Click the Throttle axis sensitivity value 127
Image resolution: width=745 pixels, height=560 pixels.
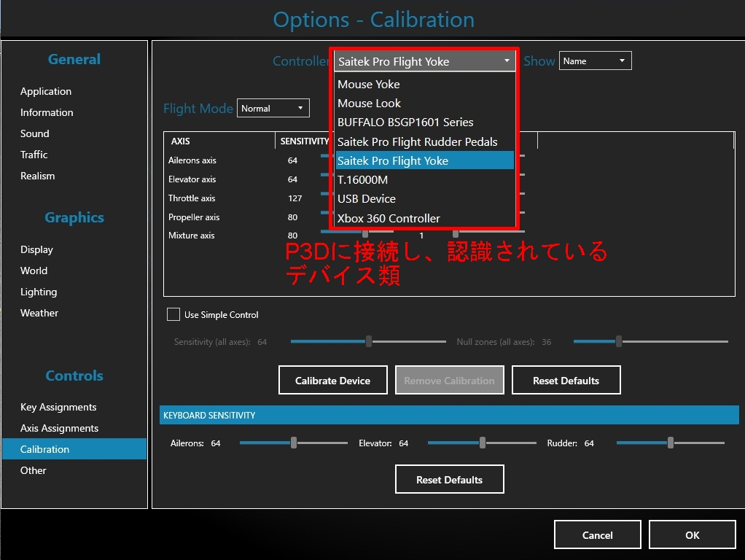click(295, 198)
